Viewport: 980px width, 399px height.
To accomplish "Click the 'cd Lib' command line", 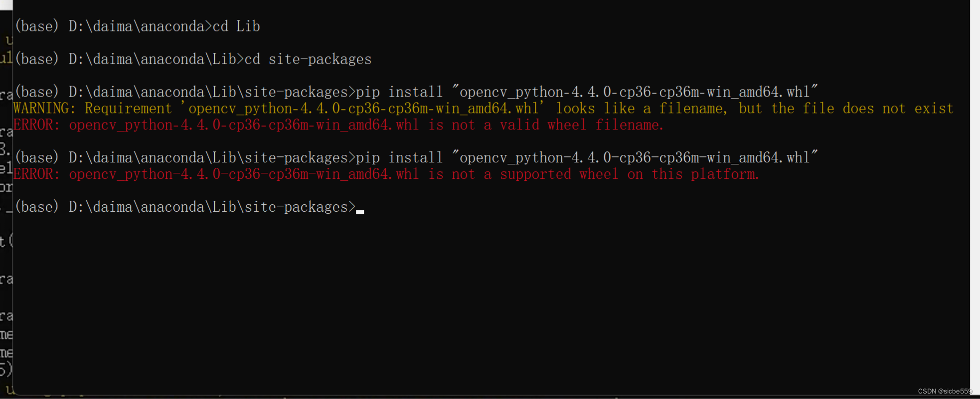I will (138, 26).
